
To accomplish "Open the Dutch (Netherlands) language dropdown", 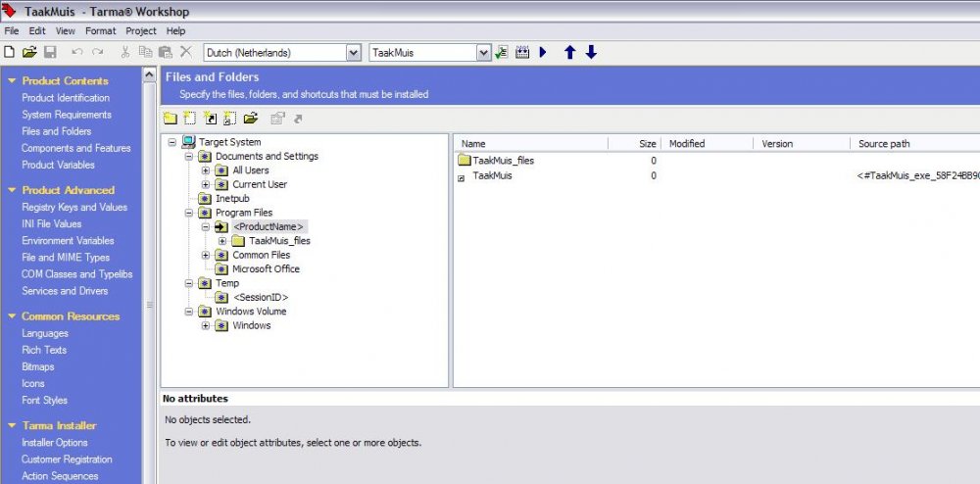I will (x=354, y=53).
